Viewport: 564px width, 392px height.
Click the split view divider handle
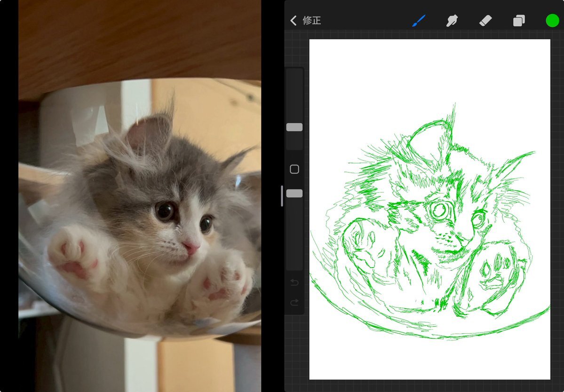click(x=282, y=196)
